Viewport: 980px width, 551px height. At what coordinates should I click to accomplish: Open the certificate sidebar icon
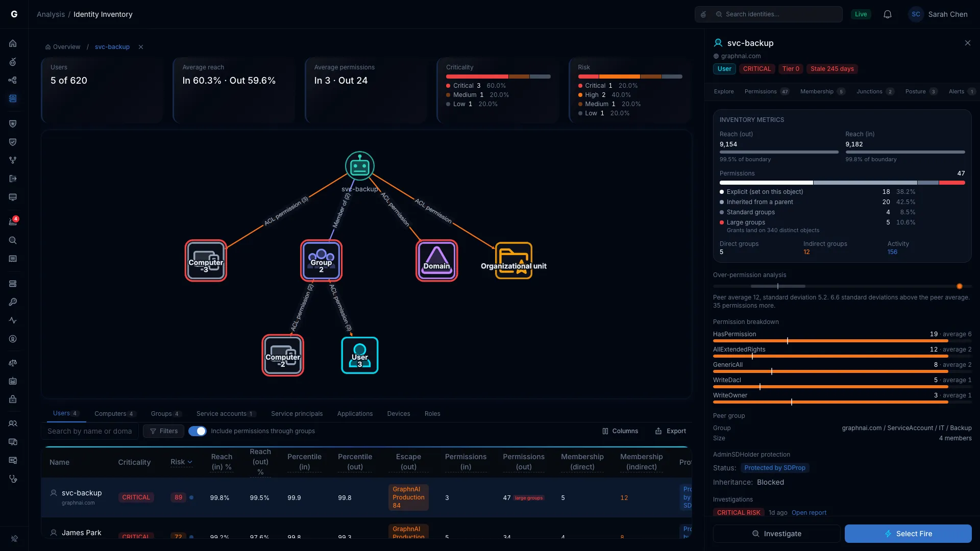click(13, 460)
